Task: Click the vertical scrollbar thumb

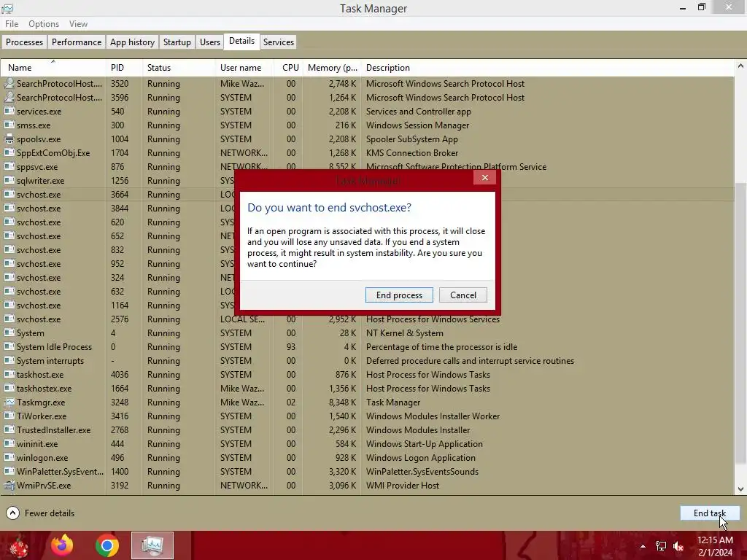Action: [740, 322]
